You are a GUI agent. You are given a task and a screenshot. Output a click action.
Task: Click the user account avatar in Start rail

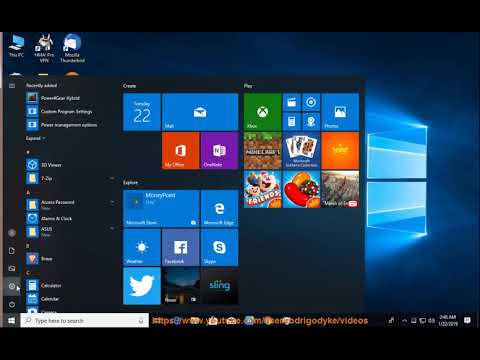(x=12, y=233)
